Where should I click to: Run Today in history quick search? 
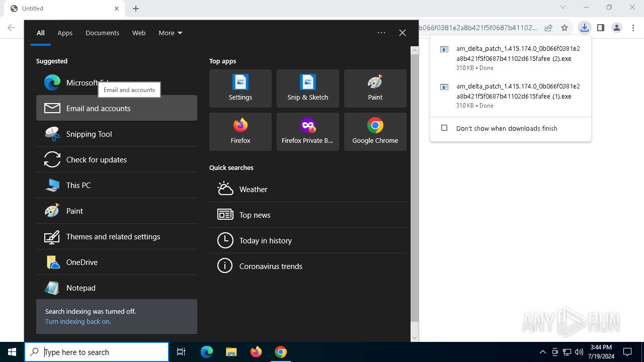click(308, 240)
